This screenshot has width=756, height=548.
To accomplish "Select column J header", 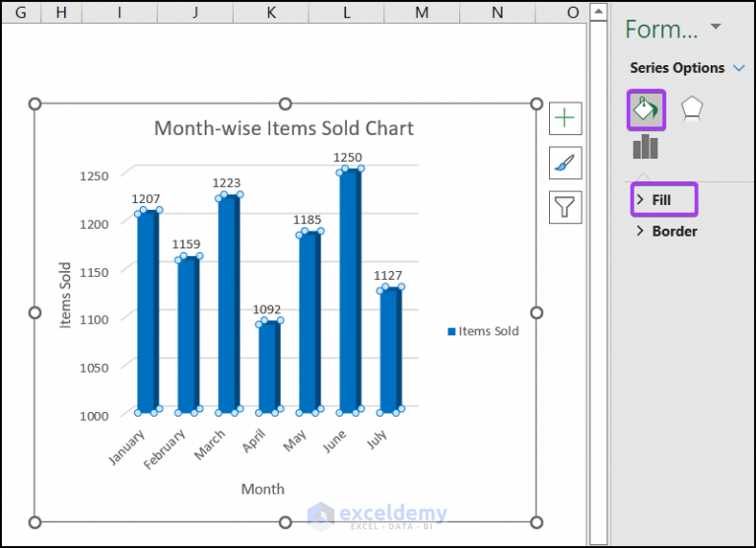I will click(195, 12).
